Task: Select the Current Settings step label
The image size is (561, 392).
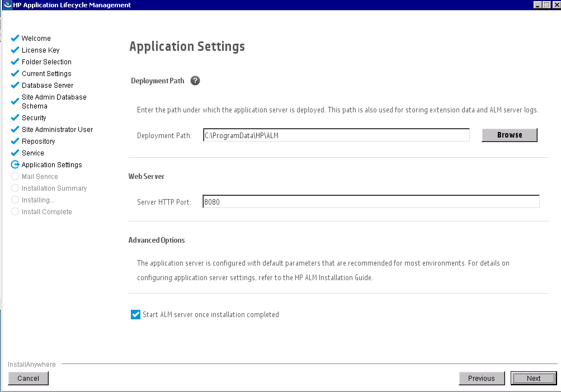Action: (x=46, y=74)
